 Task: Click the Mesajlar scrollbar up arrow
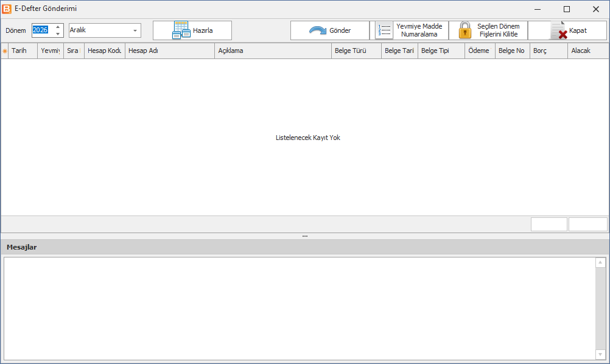pos(600,262)
